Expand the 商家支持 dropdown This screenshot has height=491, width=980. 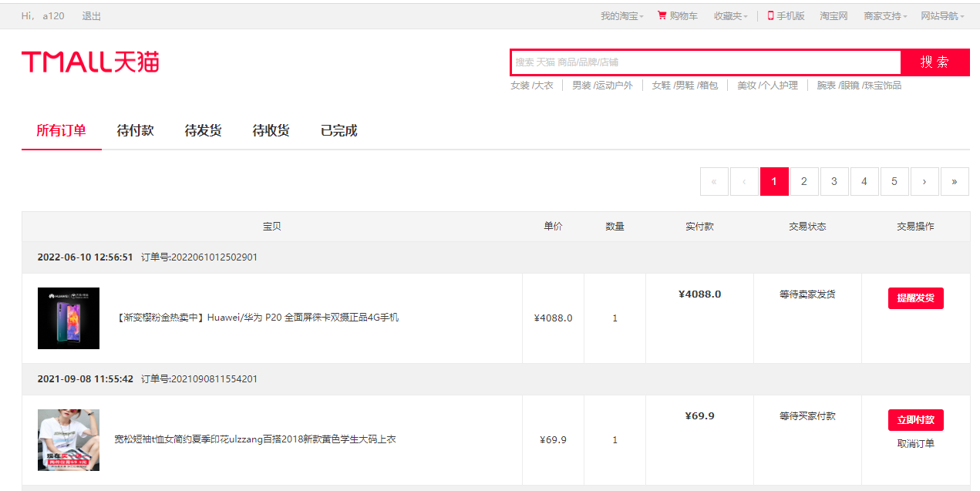point(885,15)
